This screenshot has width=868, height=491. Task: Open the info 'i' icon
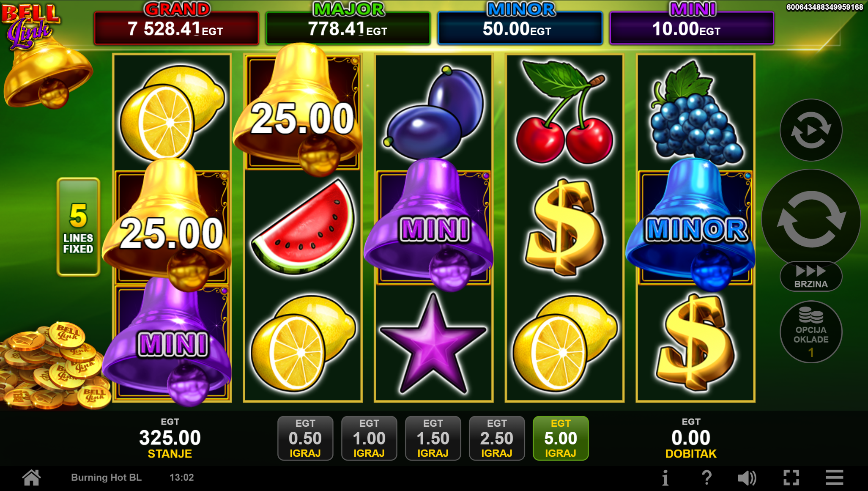point(665,478)
